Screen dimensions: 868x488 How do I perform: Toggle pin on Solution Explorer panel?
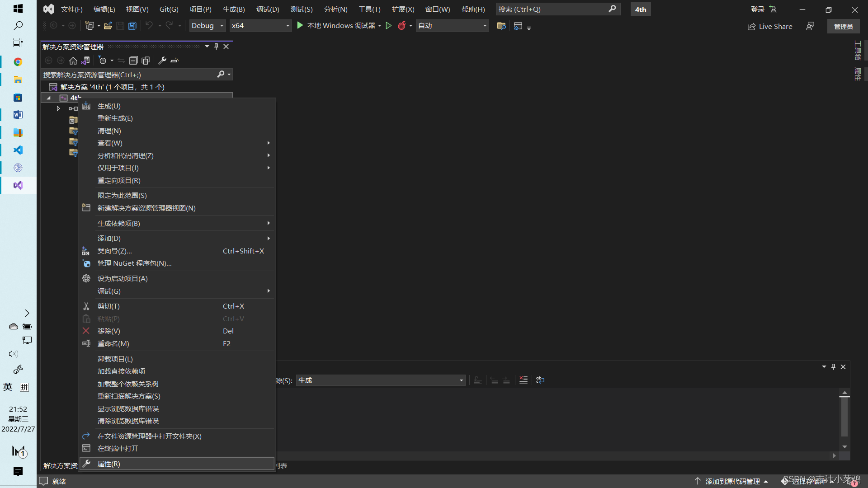216,47
